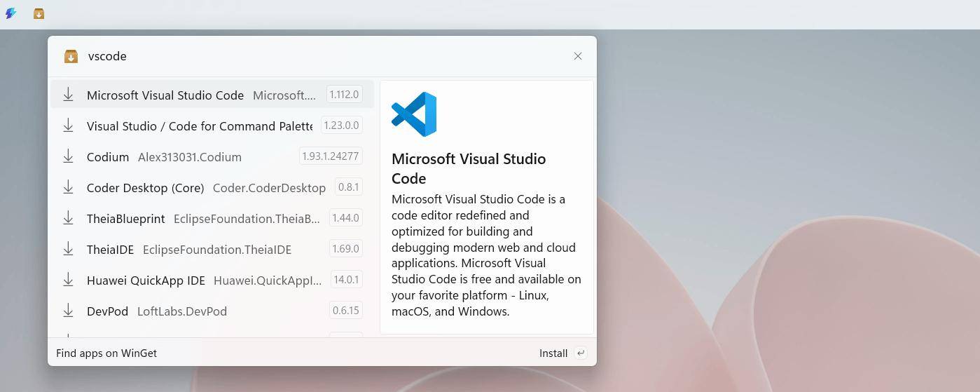Click the download arrow beside DevPod
The height and width of the screenshot is (392, 980).
pos(68,311)
